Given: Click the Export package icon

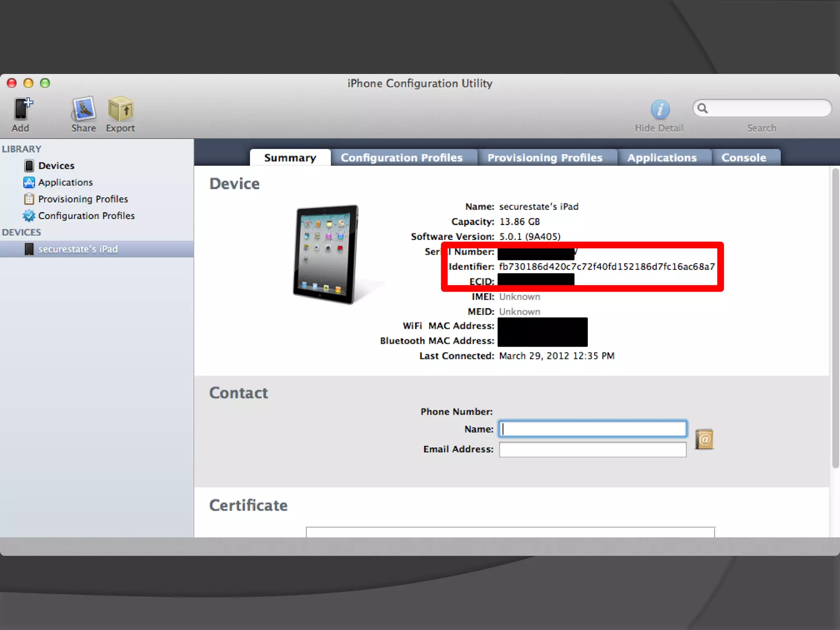Looking at the screenshot, I should [x=120, y=110].
